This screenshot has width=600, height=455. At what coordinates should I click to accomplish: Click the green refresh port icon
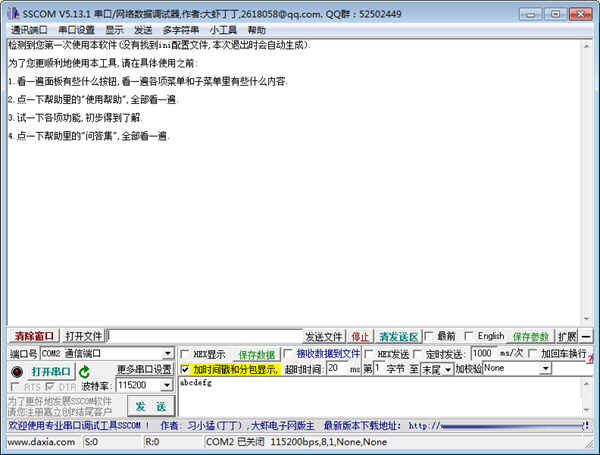[x=85, y=371]
